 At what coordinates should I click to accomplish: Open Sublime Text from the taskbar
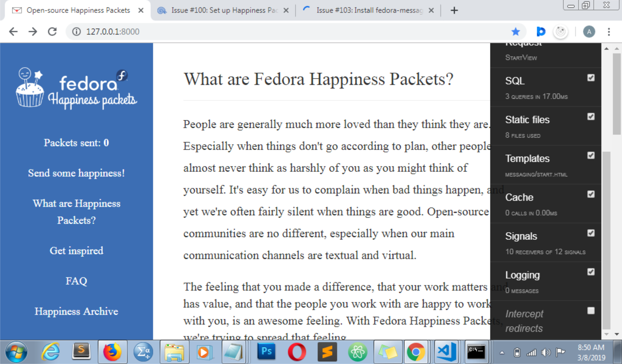coord(327,352)
